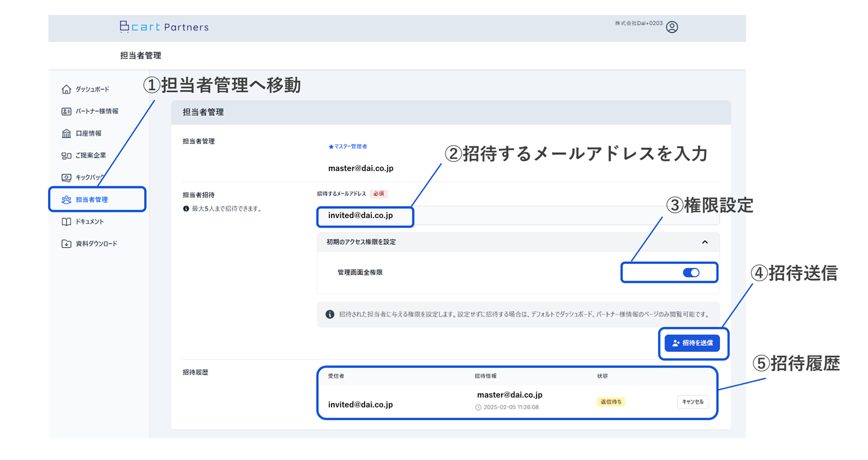
Task: Select the ドキュメント book icon
Action: coord(66,222)
